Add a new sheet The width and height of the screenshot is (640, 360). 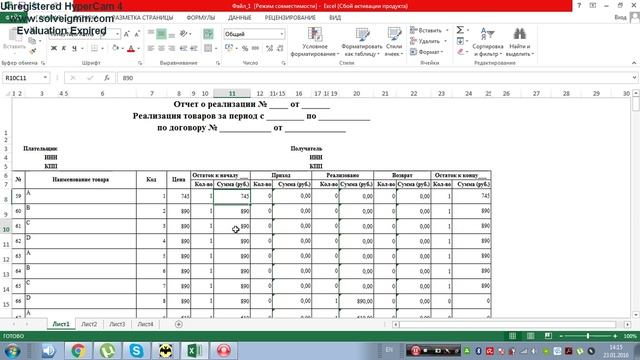pos(178,324)
